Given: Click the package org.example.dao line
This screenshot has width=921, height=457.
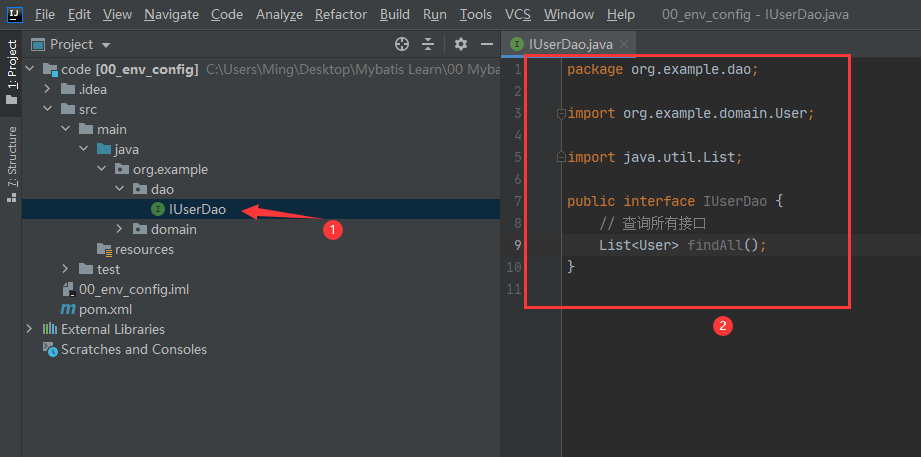Looking at the screenshot, I should pyautogui.click(x=663, y=69).
